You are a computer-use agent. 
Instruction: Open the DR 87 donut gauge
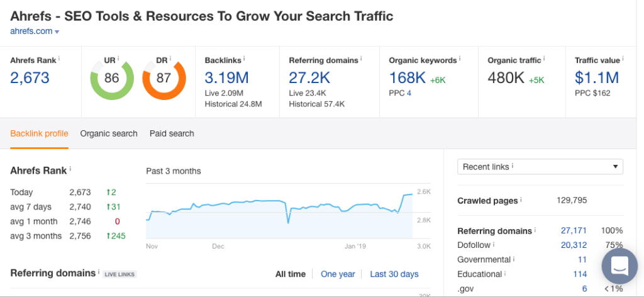(164, 78)
